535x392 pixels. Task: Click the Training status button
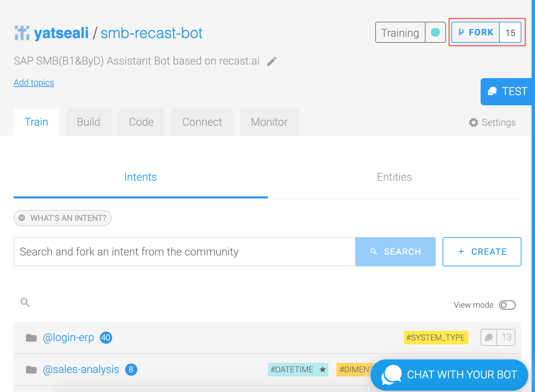[400, 33]
